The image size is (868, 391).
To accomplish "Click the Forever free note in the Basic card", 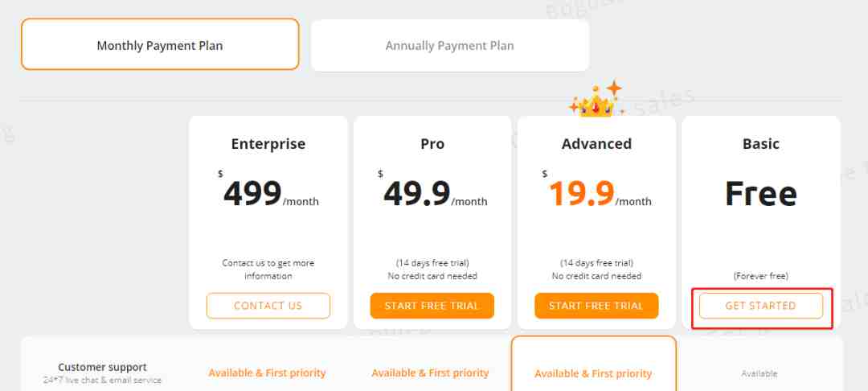I will [x=760, y=276].
